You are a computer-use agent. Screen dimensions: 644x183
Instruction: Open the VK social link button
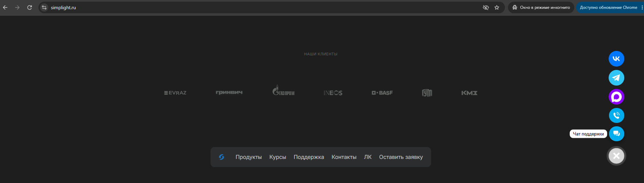(x=616, y=59)
